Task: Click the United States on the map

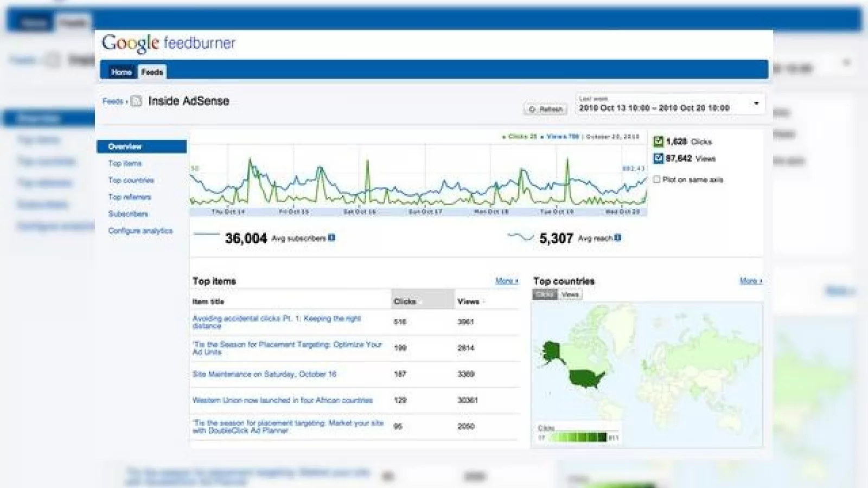Action: [586, 378]
